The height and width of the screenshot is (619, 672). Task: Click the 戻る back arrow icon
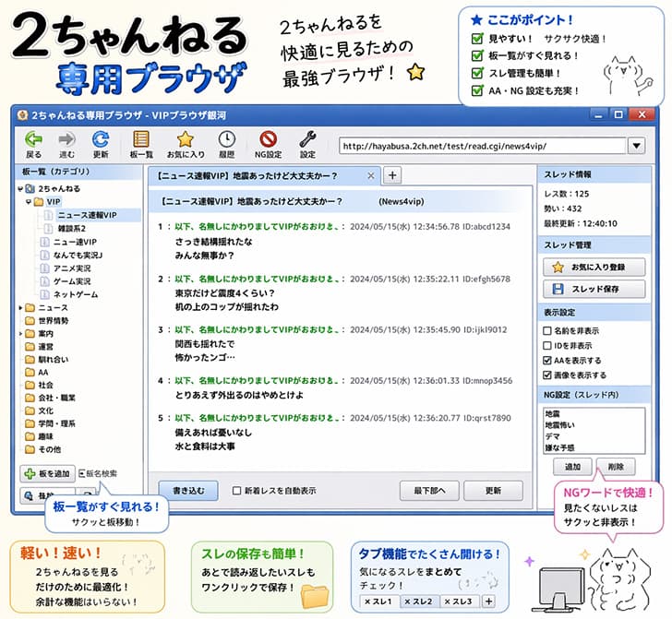33,139
